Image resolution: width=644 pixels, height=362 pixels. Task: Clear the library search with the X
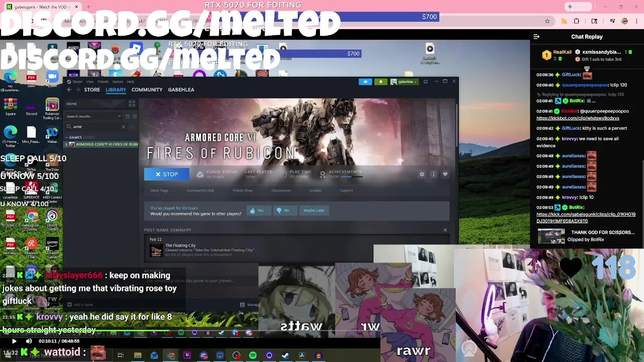coord(123,127)
